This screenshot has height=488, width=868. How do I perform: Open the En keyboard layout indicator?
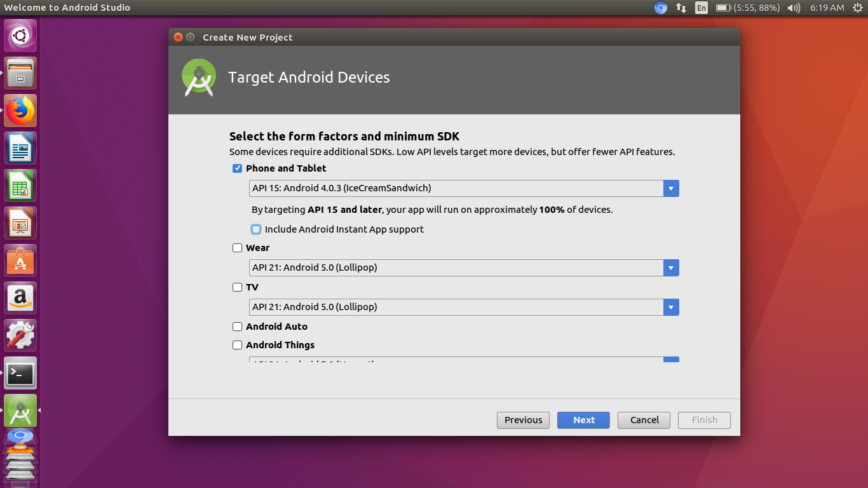pyautogui.click(x=702, y=8)
